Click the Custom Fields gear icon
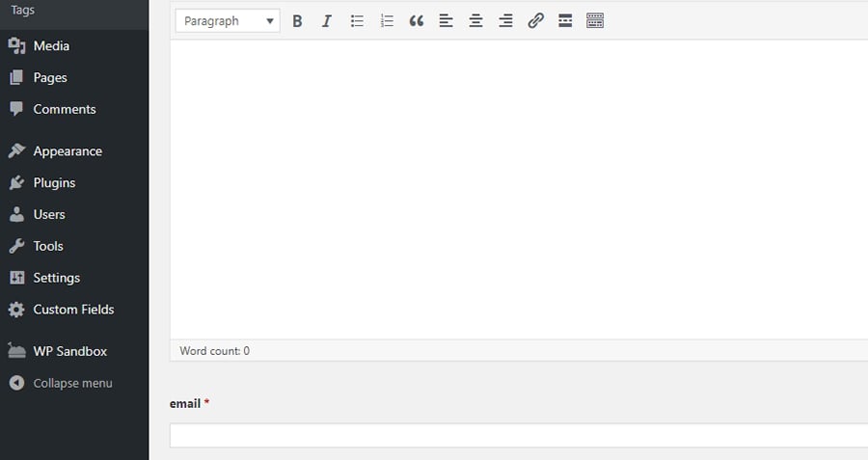The height and width of the screenshot is (460, 868). pyautogui.click(x=16, y=310)
